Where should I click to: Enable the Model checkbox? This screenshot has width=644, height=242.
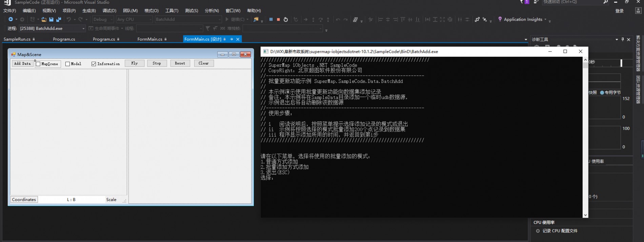click(67, 64)
